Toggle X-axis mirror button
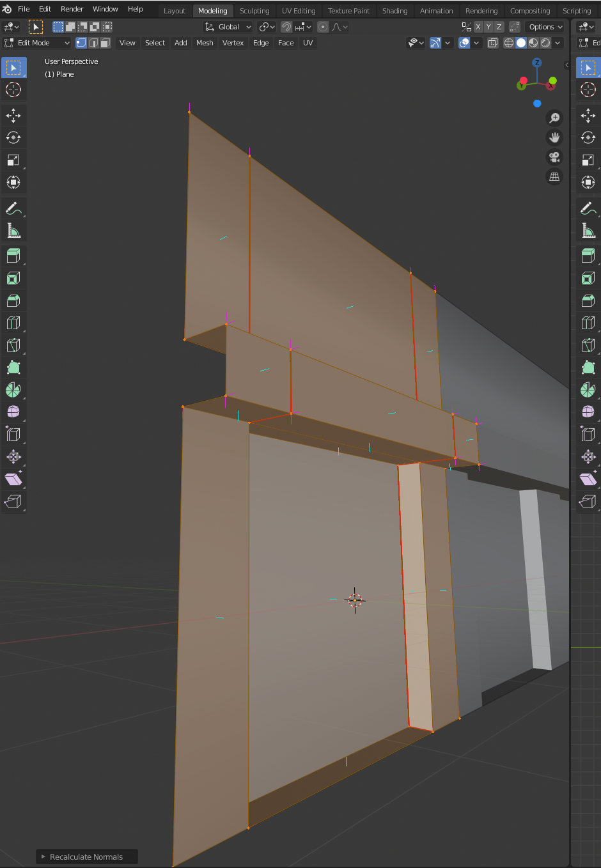 [478, 27]
